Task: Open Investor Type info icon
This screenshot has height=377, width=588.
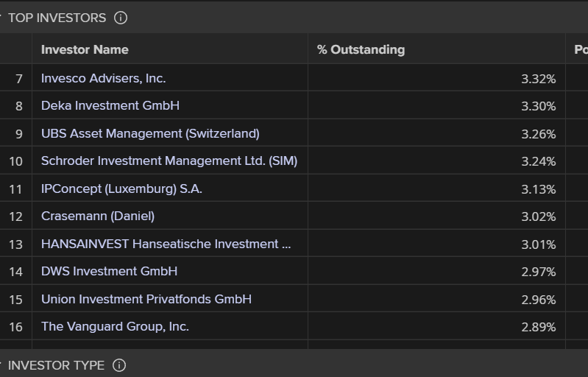Action: click(x=119, y=365)
